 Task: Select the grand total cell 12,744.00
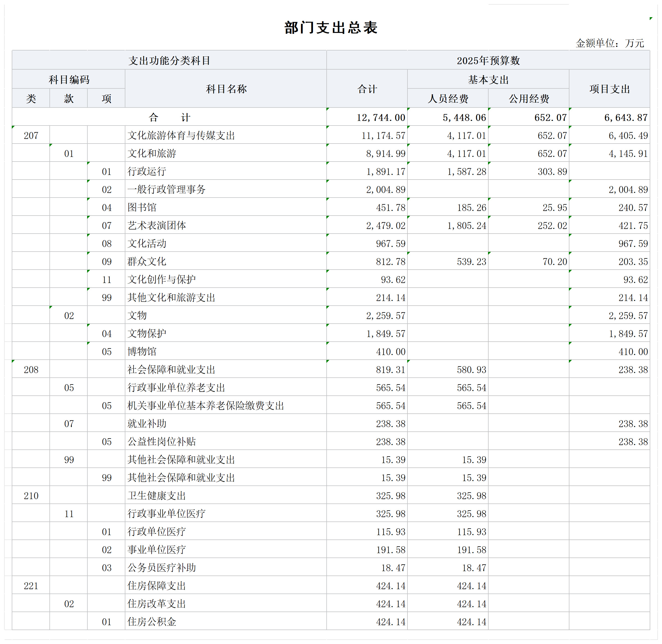click(380, 118)
